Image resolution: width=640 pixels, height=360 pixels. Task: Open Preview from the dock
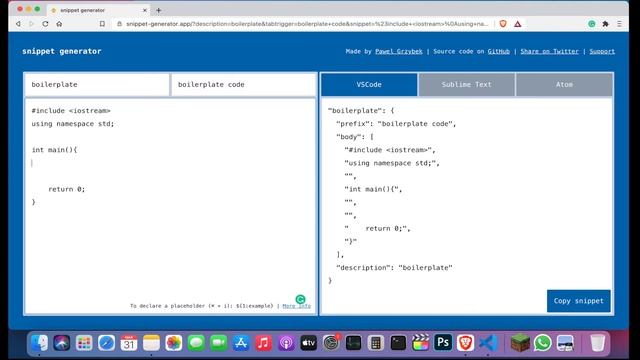click(565, 343)
